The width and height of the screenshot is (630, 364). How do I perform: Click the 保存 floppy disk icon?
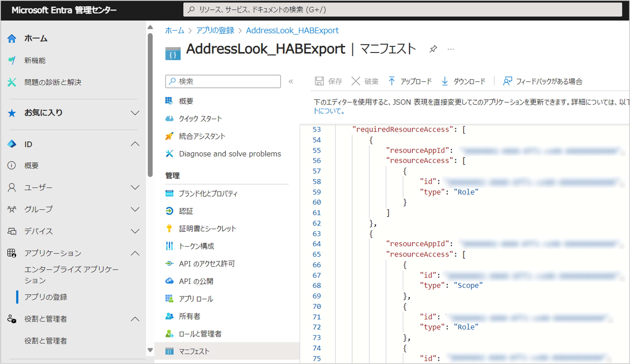click(319, 81)
